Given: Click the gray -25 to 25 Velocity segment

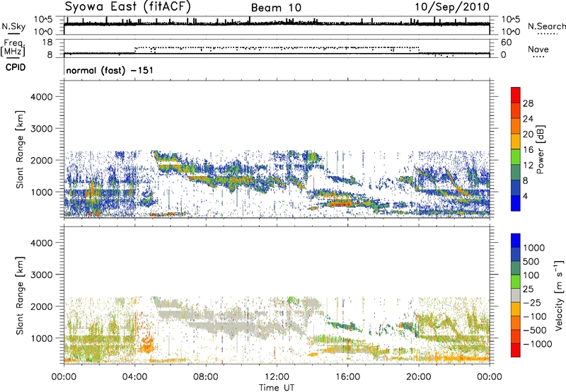Looking at the screenshot, I should pyautogui.click(x=516, y=295).
